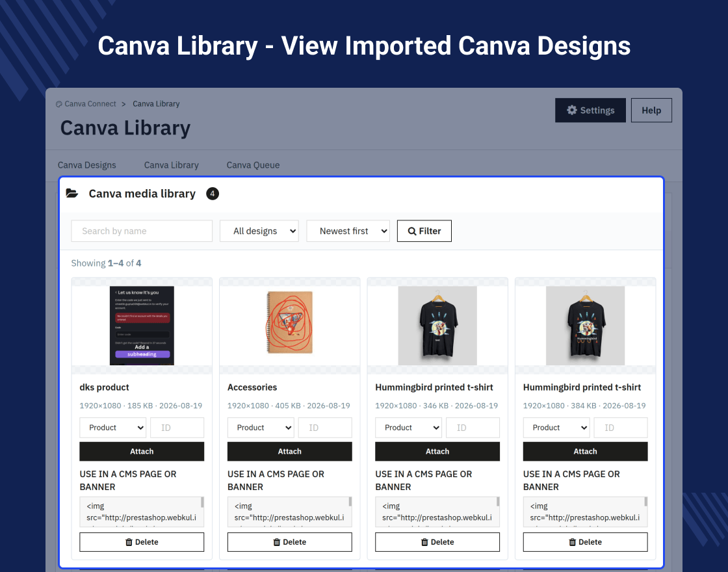This screenshot has height=572, width=728.
Task: Click the 'Canva media library' heading
Action: pyautogui.click(x=142, y=194)
